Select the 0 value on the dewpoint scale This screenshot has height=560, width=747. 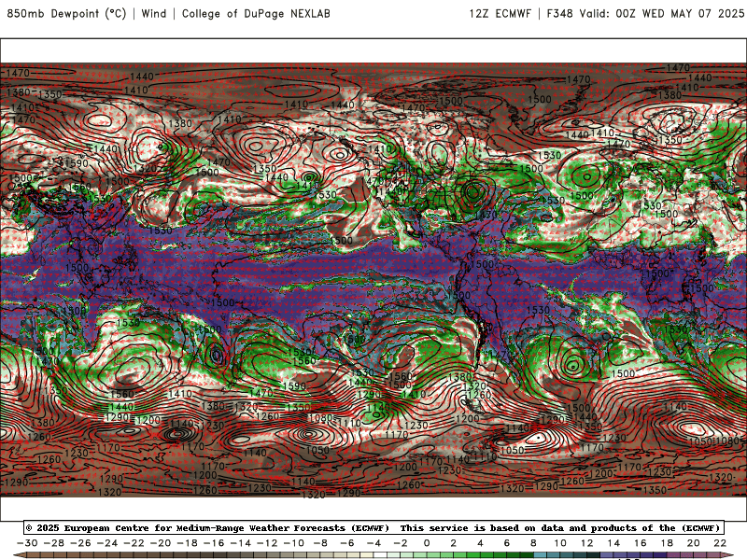point(427,543)
